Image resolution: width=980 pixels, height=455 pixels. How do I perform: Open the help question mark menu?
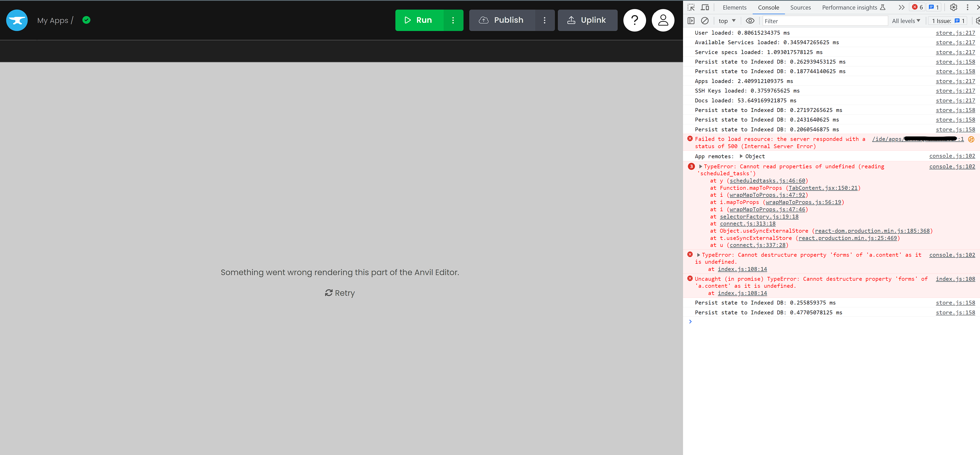point(634,20)
